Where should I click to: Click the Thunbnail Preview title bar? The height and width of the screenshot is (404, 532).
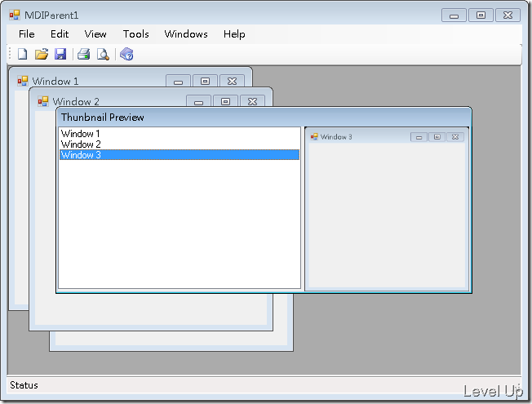click(x=264, y=118)
